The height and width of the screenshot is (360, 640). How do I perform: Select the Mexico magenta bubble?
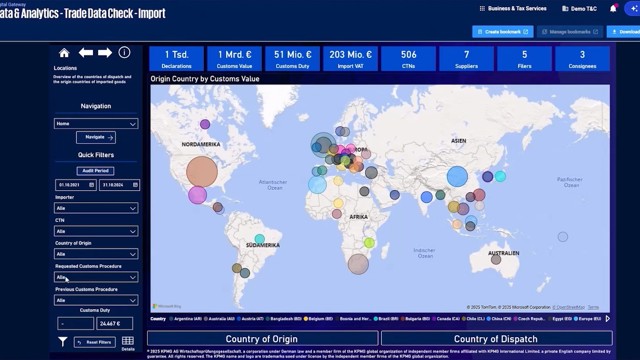197,195
